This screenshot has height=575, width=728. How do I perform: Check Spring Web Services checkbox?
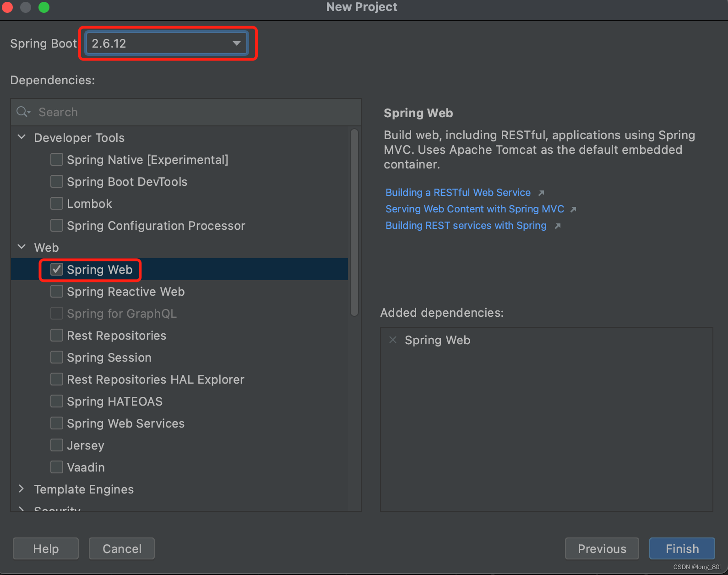[x=57, y=423]
